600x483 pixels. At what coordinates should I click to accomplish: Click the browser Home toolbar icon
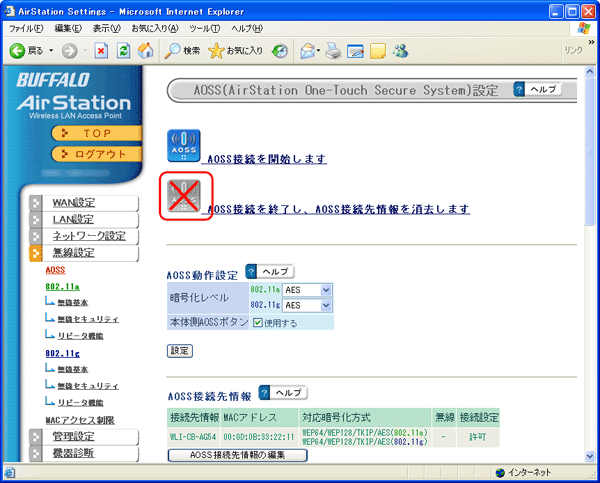(146, 50)
